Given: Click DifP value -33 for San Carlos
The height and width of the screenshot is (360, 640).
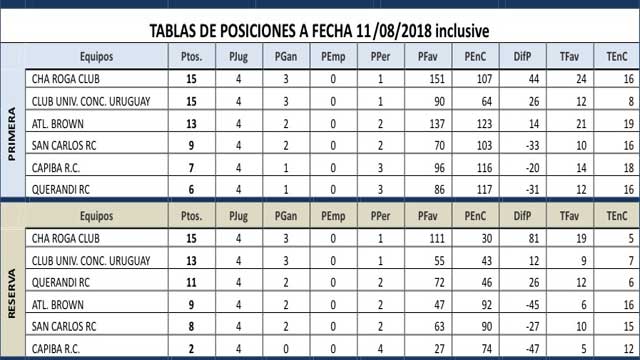Looking at the screenshot, I should click(x=533, y=145).
